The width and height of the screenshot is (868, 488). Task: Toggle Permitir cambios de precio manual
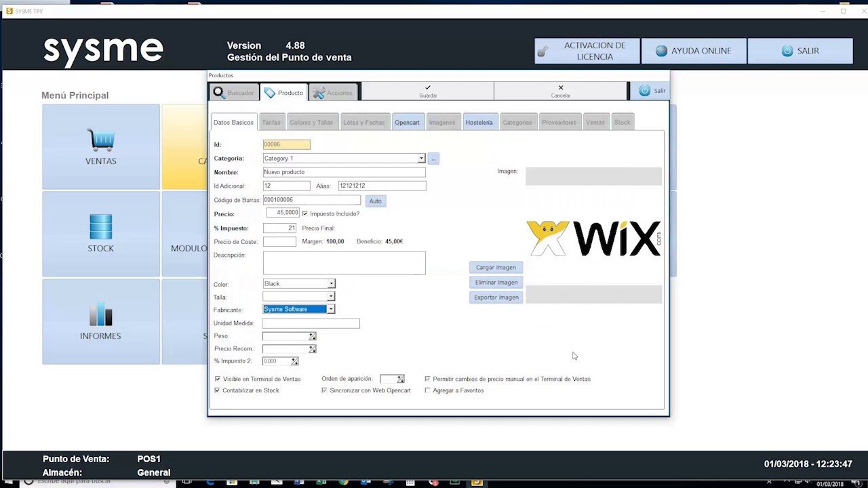point(427,379)
